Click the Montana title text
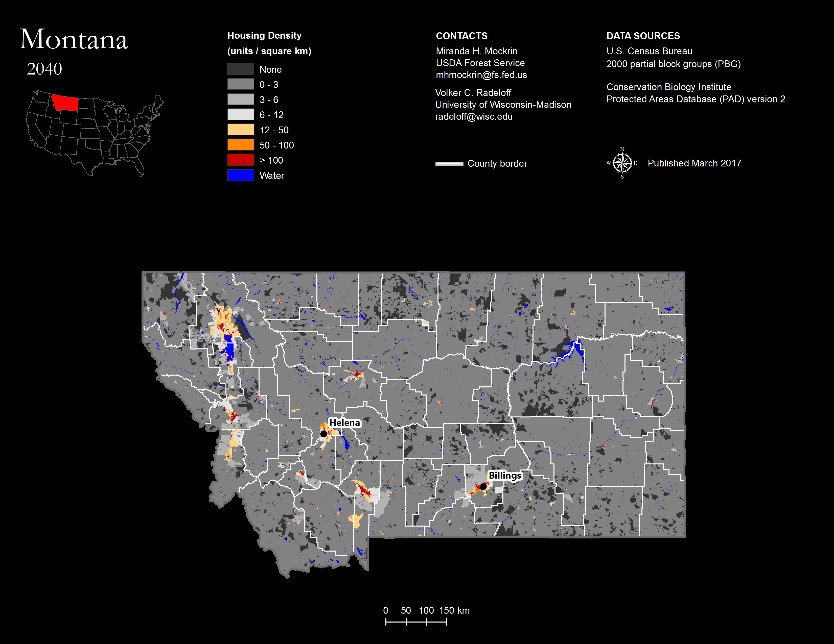The width and height of the screenshot is (834, 644). 73,39
